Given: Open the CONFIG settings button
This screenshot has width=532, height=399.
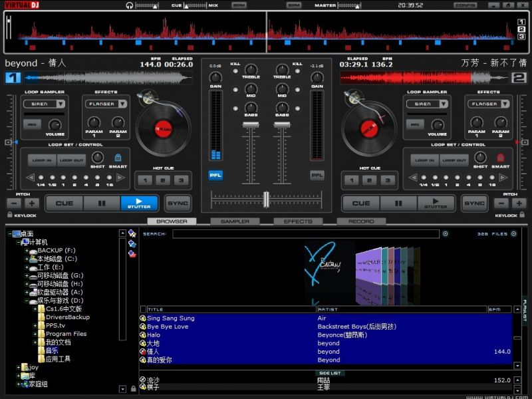Looking at the screenshot, I should (x=465, y=5).
